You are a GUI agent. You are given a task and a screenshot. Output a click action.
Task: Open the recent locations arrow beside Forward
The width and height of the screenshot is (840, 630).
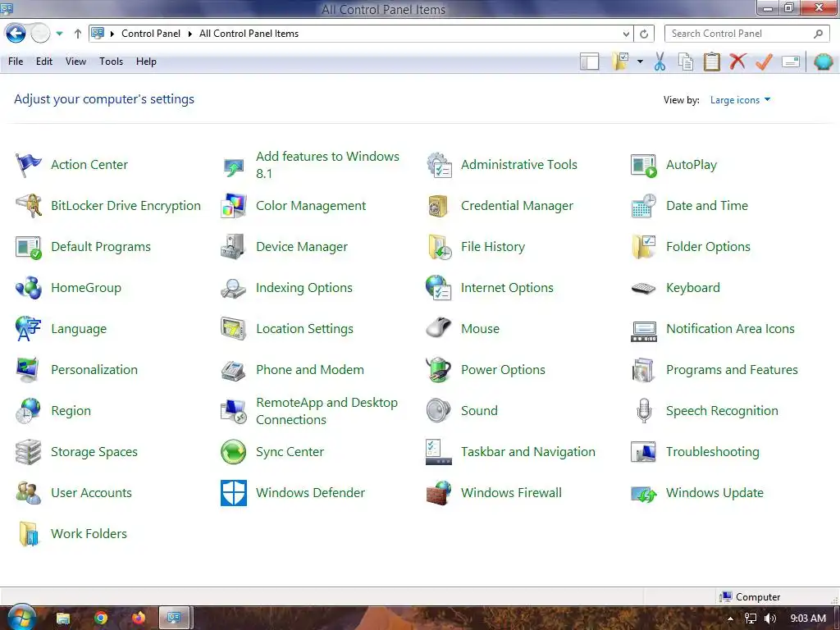pyautogui.click(x=59, y=34)
